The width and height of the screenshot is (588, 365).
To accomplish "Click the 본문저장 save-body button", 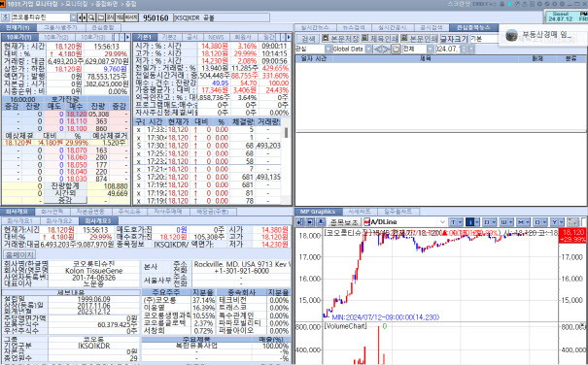I will [340, 38].
